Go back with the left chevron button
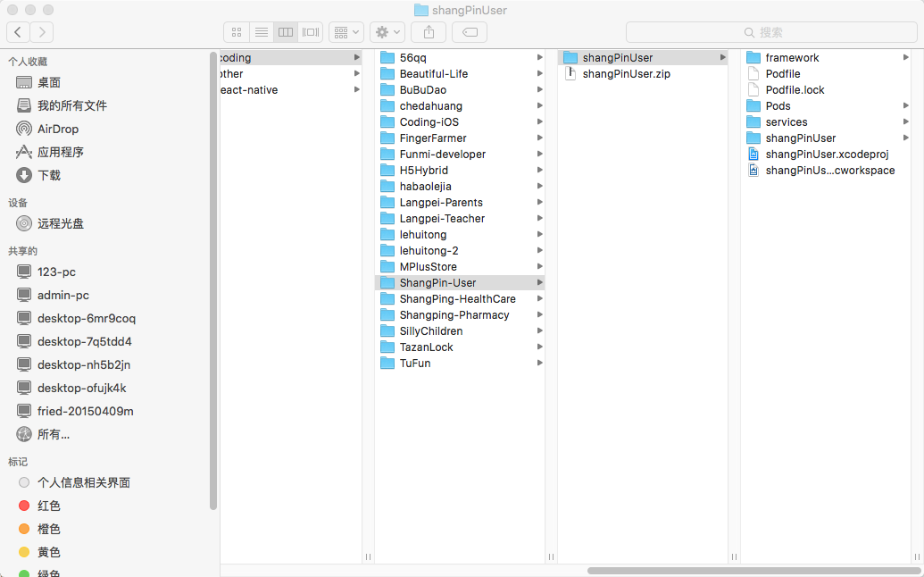This screenshot has width=924, height=577. pyautogui.click(x=18, y=32)
